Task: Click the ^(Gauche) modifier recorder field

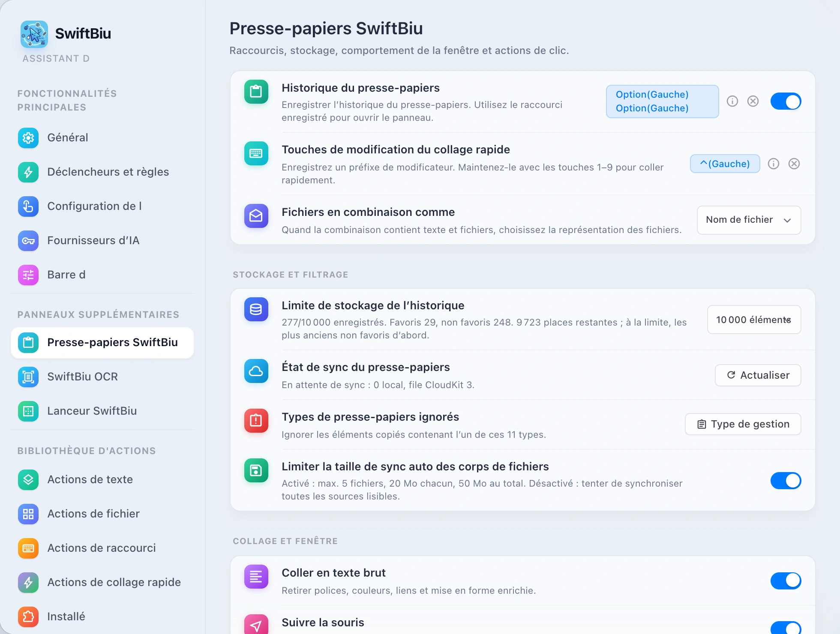Action: point(725,164)
